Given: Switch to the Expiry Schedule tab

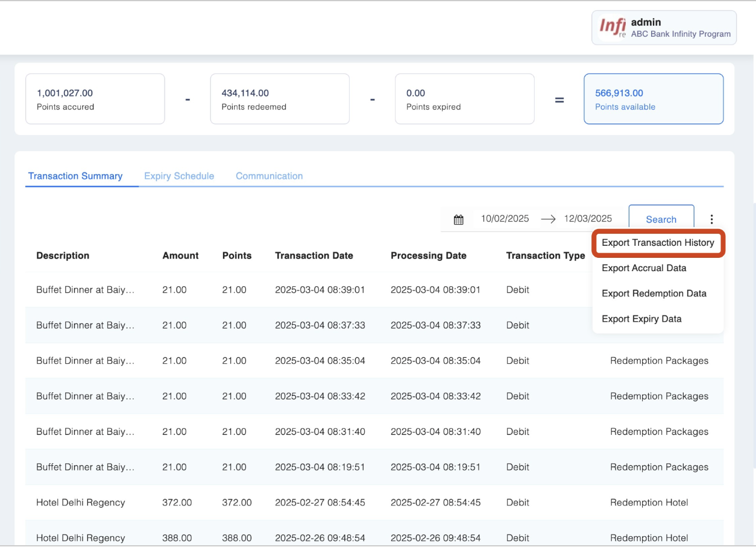Looking at the screenshot, I should coord(179,176).
